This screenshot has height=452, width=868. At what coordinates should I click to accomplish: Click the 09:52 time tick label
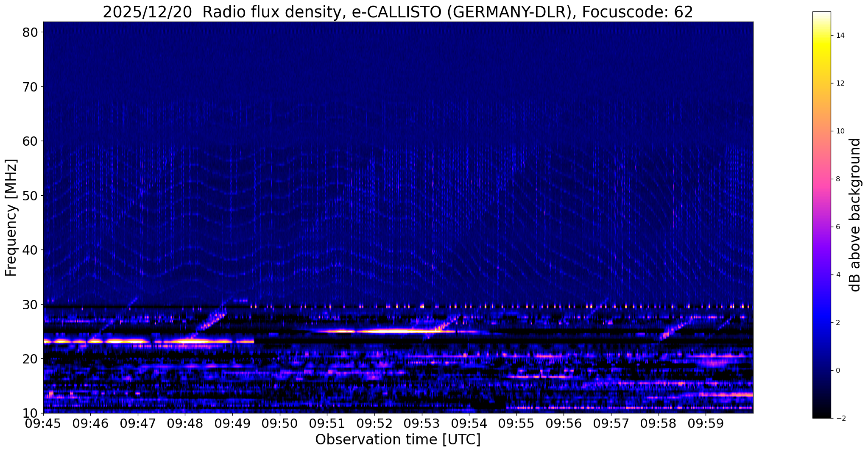pyautogui.click(x=374, y=424)
